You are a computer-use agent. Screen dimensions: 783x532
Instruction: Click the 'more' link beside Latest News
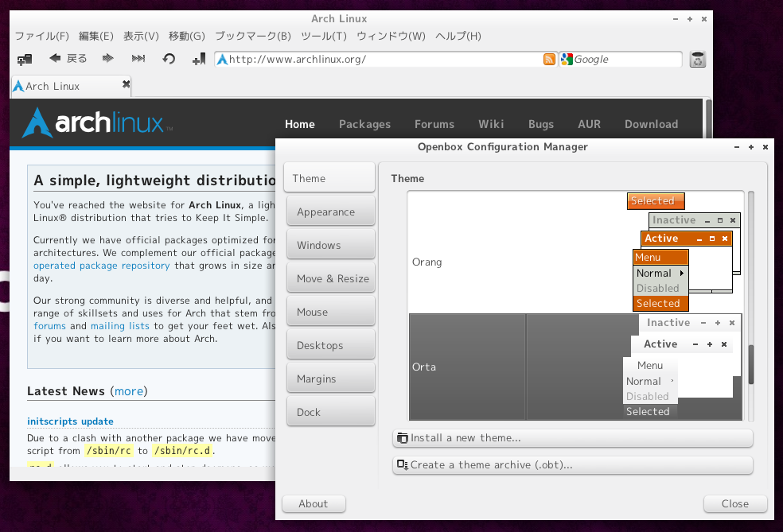(129, 391)
